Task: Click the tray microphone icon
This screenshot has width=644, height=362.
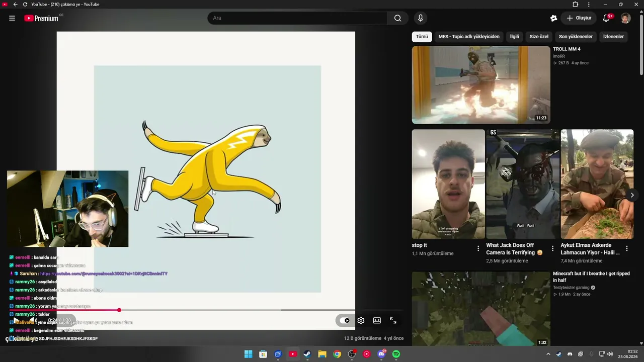Action: tap(591, 354)
